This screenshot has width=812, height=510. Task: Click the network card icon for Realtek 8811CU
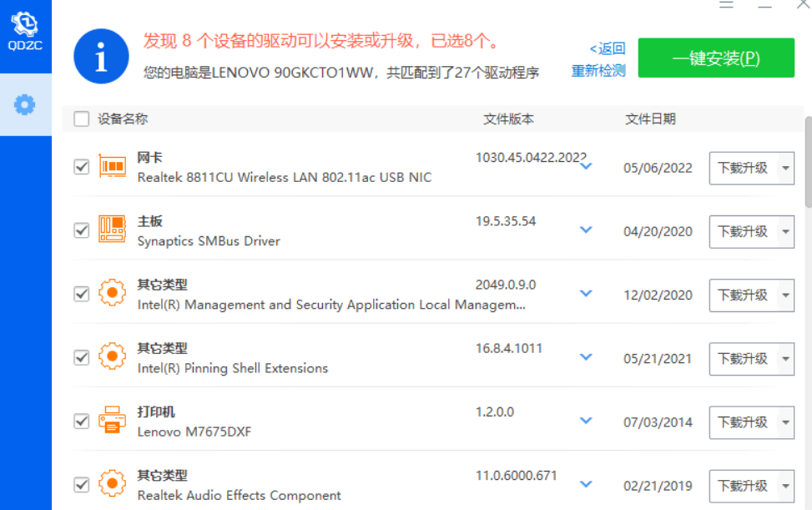pos(113,166)
